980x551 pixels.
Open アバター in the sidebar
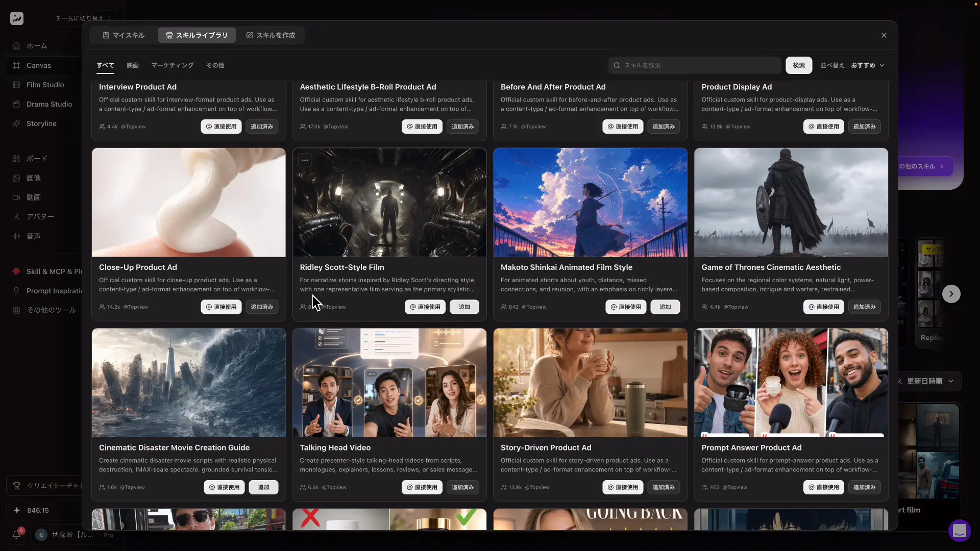pyautogui.click(x=43, y=217)
